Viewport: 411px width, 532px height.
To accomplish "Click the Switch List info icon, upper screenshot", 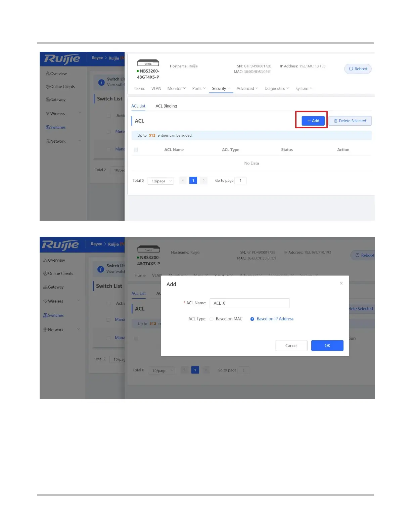I will 101,82.
